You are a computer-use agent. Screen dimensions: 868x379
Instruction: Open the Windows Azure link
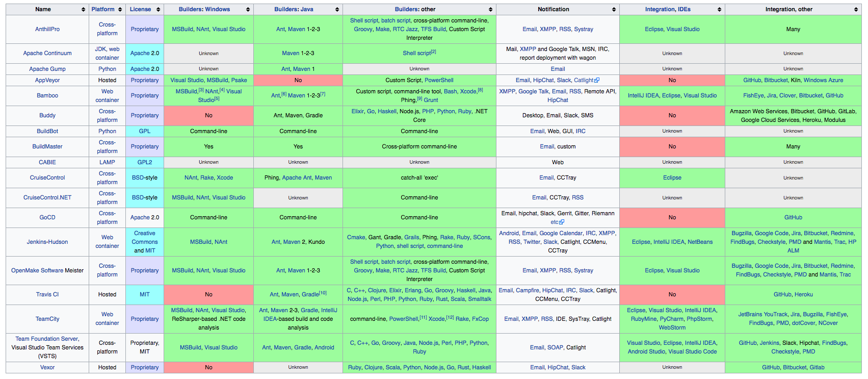(x=824, y=80)
